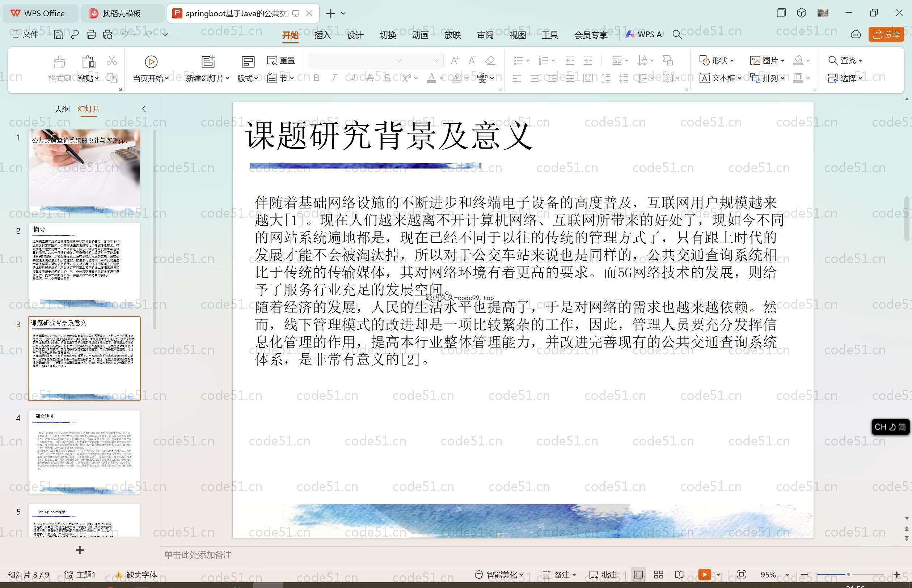Click the New Slide icon
Viewport: 912px width, 588px height.
(x=208, y=61)
